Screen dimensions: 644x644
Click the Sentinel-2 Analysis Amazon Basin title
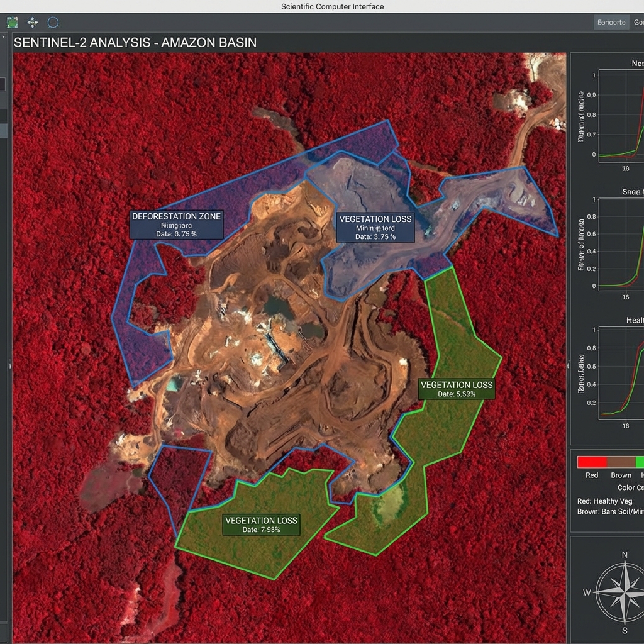pos(135,43)
